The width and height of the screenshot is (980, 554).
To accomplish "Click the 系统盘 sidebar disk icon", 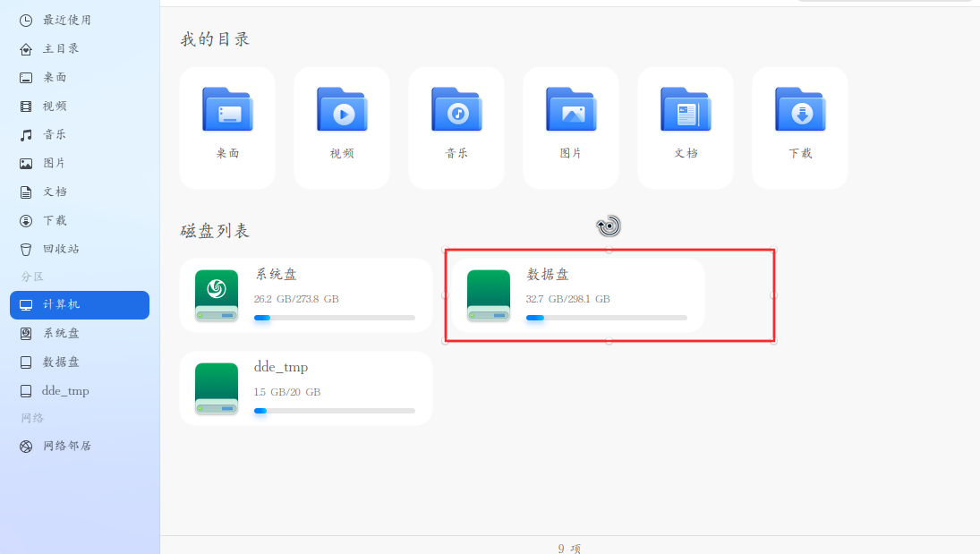I will coord(26,333).
